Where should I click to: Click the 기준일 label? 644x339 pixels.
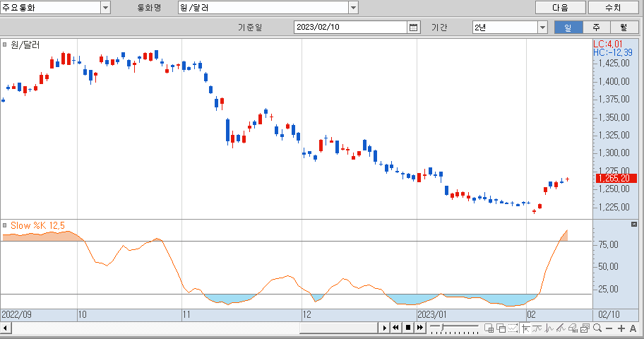coord(250,27)
